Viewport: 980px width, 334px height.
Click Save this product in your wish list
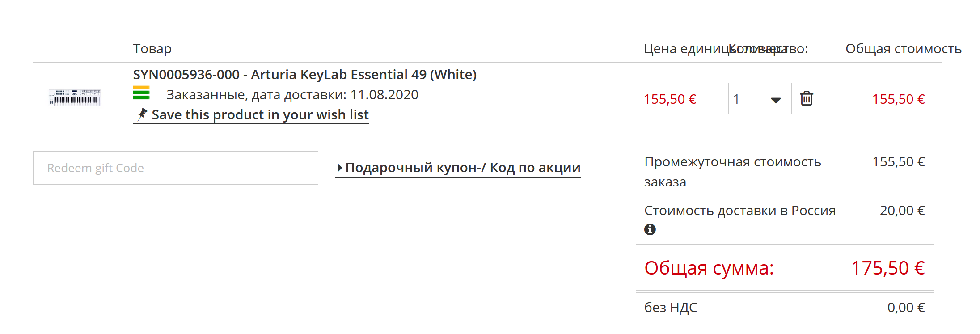pyautogui.click(x=260, y=115)
